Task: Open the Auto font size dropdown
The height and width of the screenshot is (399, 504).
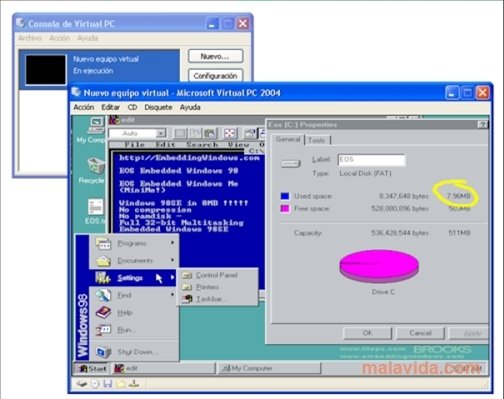Action: click(161, 133)
